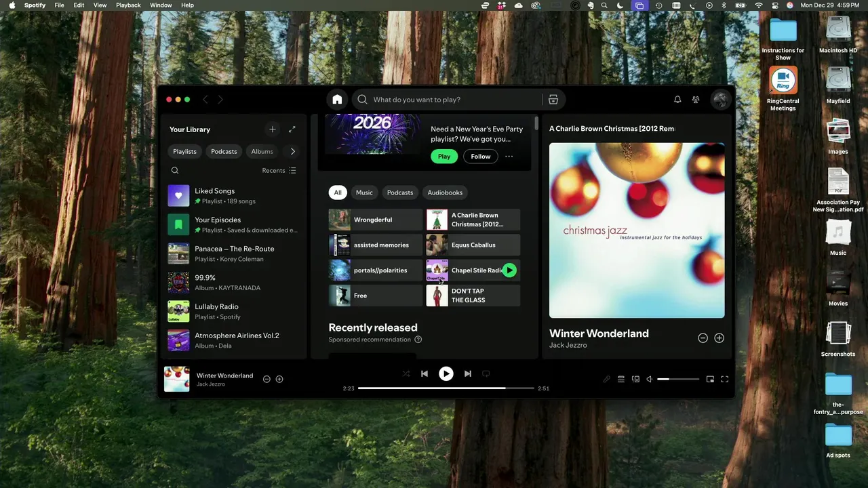Open the mini player icon

click(x=710, y=380)
